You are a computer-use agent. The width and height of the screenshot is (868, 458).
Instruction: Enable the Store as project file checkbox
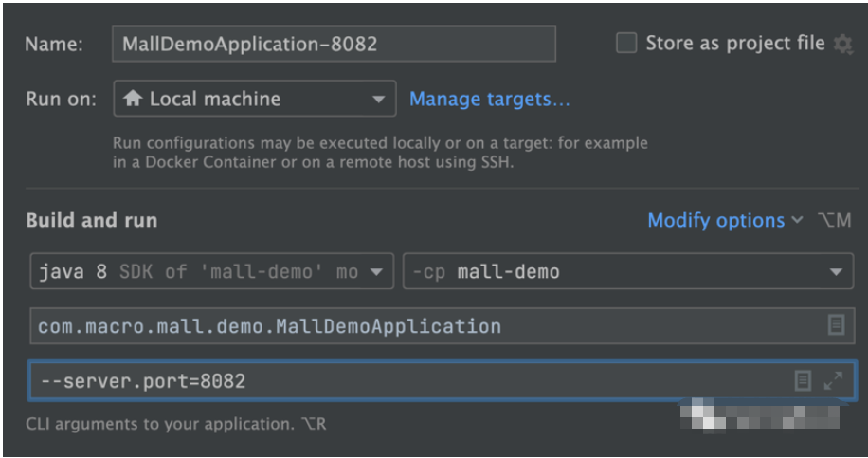[x=626, y=44]
